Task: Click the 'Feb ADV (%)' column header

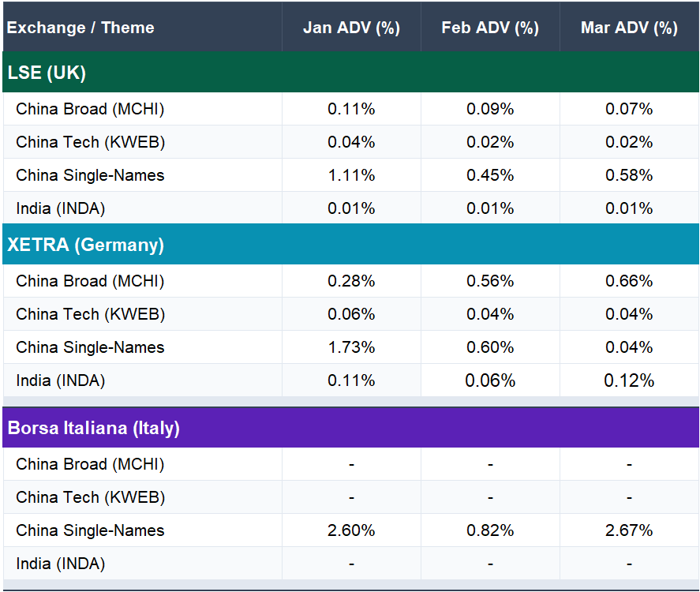Action: tap(490, 28)
